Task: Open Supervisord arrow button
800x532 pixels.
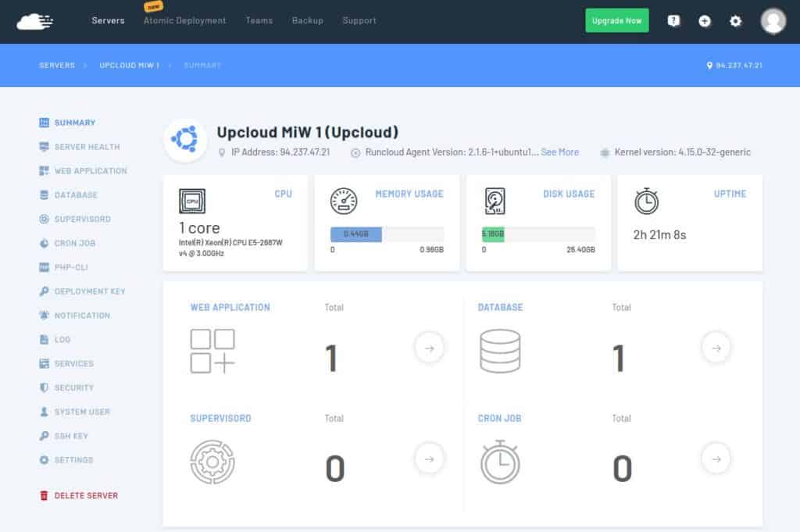Action: (430, 459)
